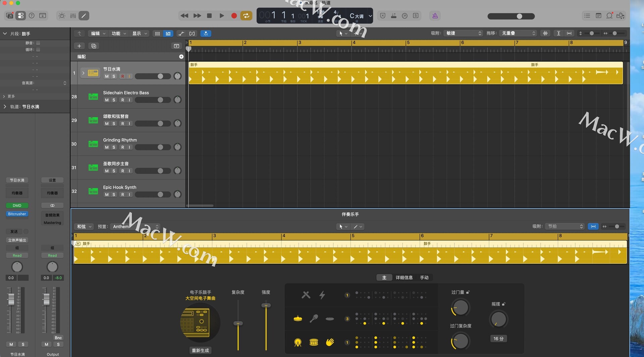Image resolution: width=644 pixels, height=357 pixels.
Task: Check the 静音 (mute) checkbox in inspector
Action: [38, 43]
